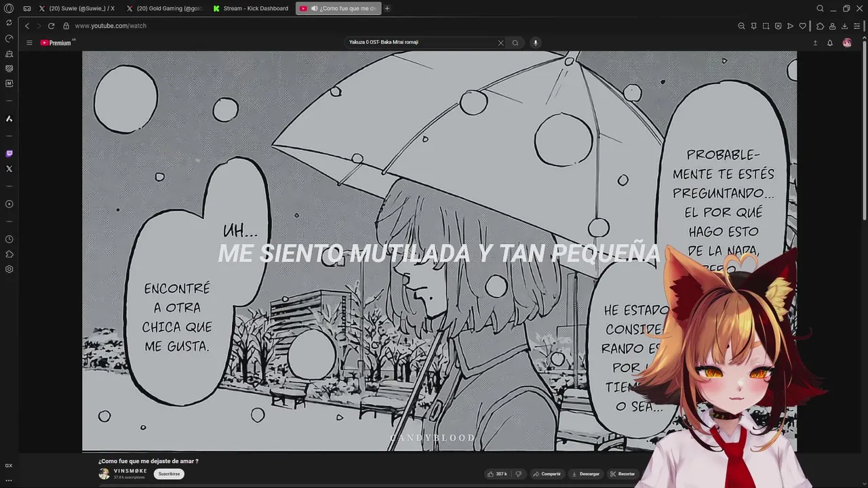This screenshot has height=488, width=868.
Task: Open sidebar history clock icon
Action: click(x=9, y=239)
